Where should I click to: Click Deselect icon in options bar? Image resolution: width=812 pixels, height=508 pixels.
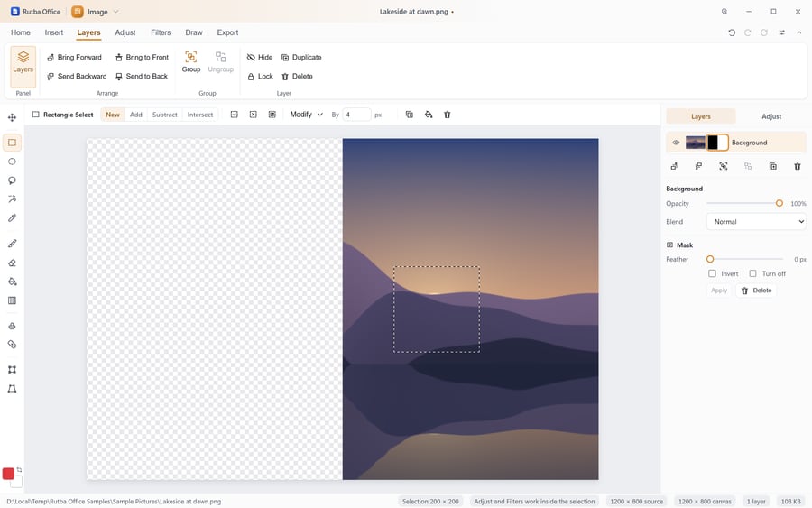click(x=254, y=115)
